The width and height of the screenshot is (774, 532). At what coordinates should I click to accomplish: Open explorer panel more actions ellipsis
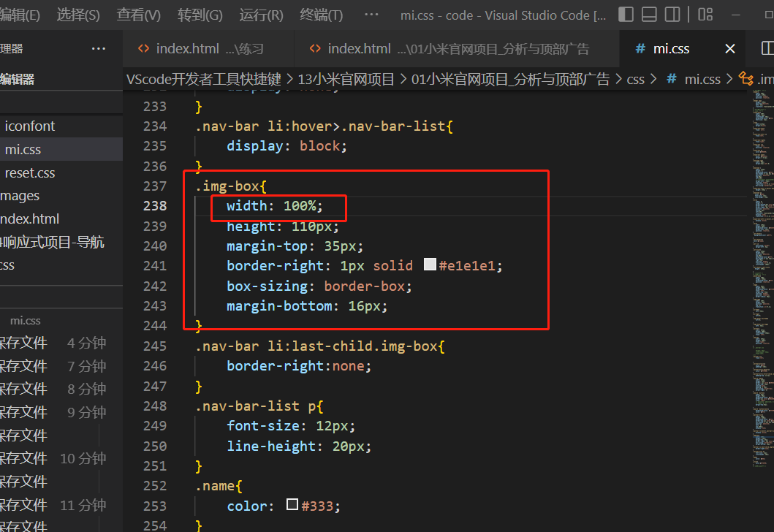tap(98, 48)
